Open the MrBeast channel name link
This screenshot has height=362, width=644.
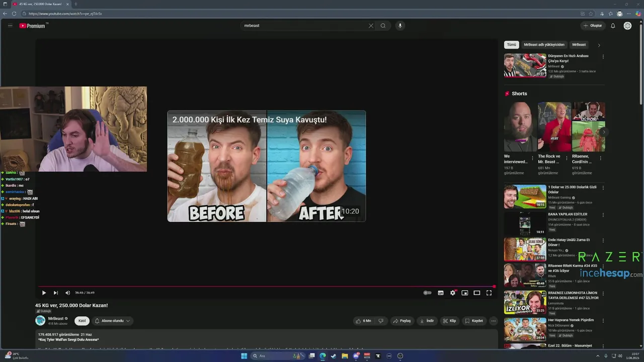(56, 318)
